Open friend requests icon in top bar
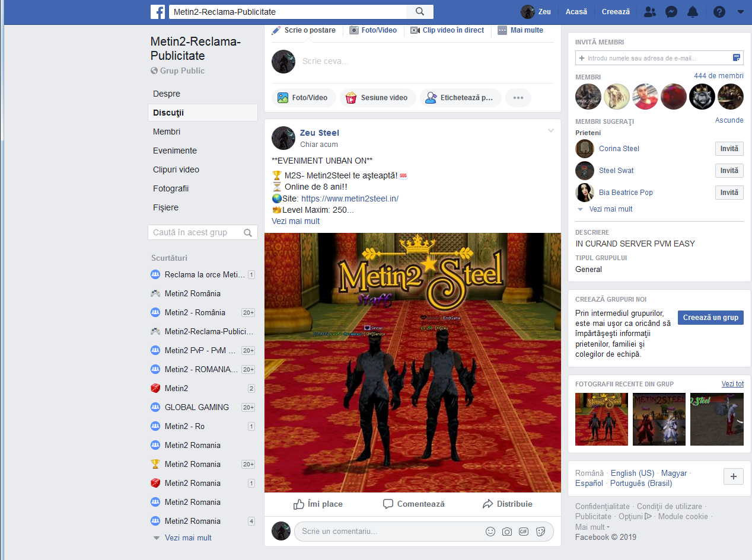Viewport: 752px width, 560px height. [x=650, y=12]
